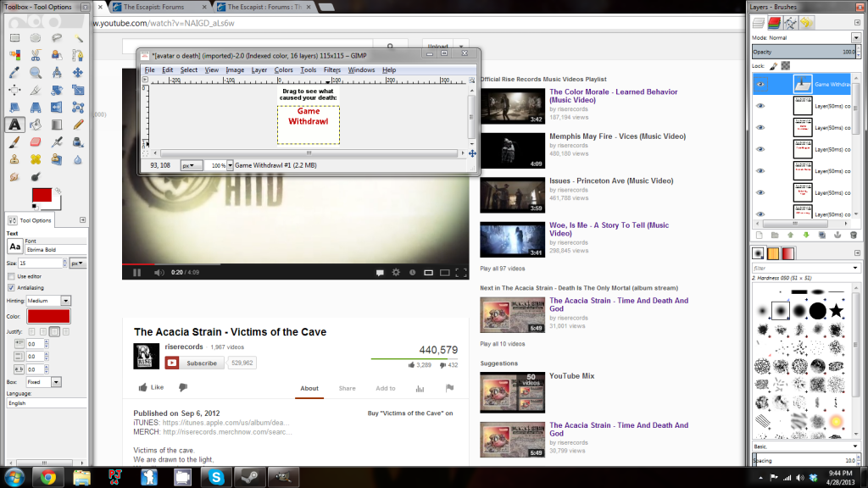Toggle visibility eye of third layer row

[x=760, y=127]
